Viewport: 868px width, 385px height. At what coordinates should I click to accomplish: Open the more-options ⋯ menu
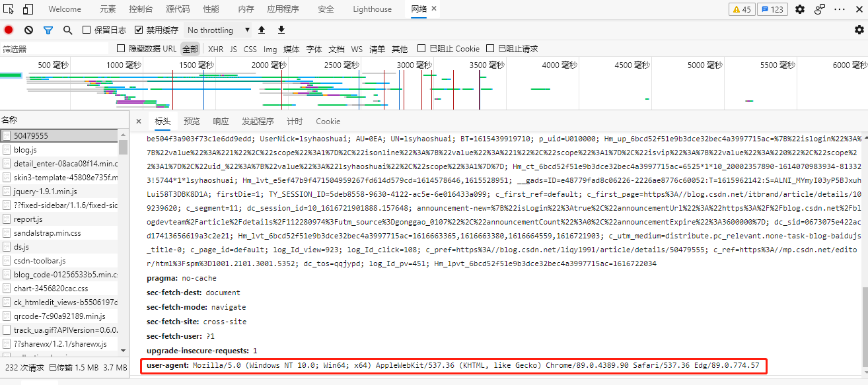[840, 9]
